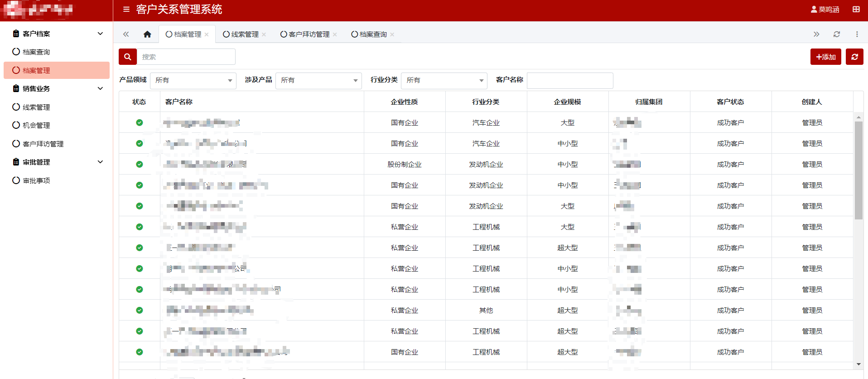Screen dimensions: 868x379
Task: Click green status icon in 股份制企业 row
Action: pos(140,164)
